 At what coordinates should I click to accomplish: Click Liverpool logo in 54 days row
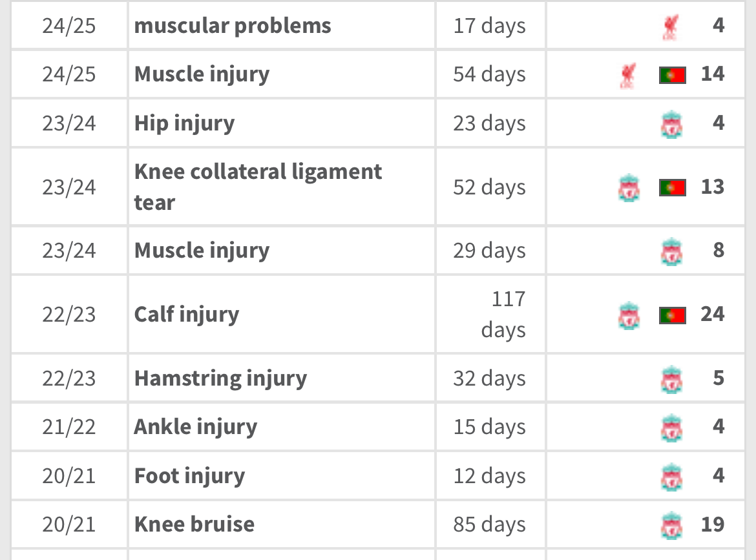(x=628, y=76)
